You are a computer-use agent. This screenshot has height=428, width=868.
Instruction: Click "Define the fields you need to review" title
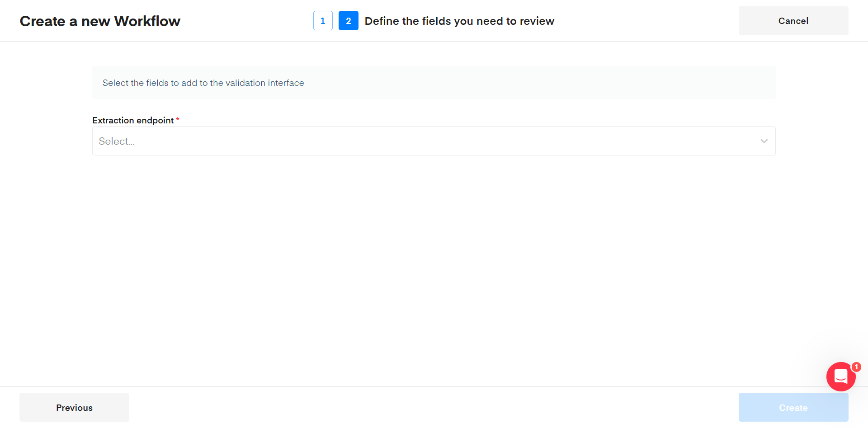coord(459,21)
